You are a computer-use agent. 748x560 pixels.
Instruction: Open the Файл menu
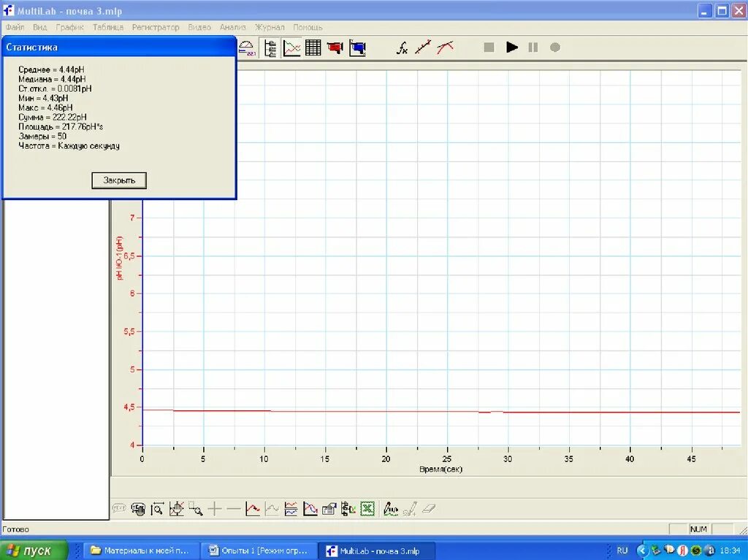15,27
